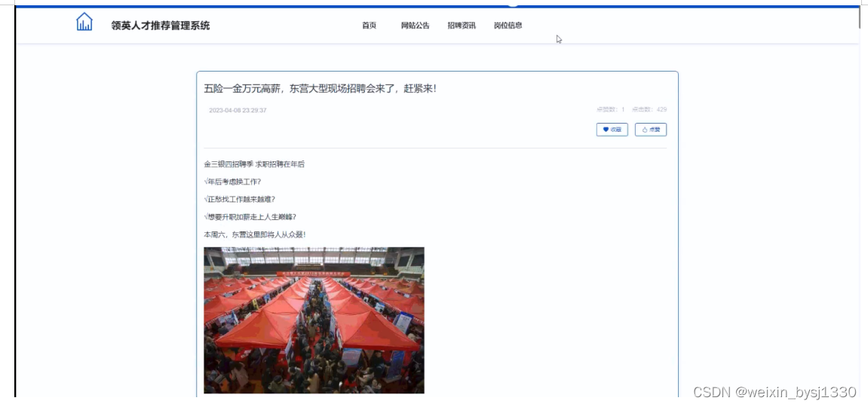Click the job fair photo
The width and height of the screenshot is (868, 407).
[314, 320]
